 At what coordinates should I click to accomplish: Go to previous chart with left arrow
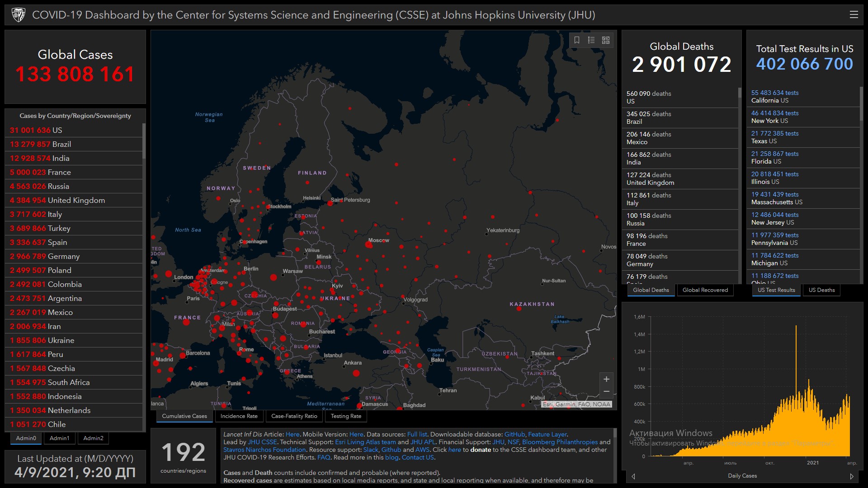[633, 476]
